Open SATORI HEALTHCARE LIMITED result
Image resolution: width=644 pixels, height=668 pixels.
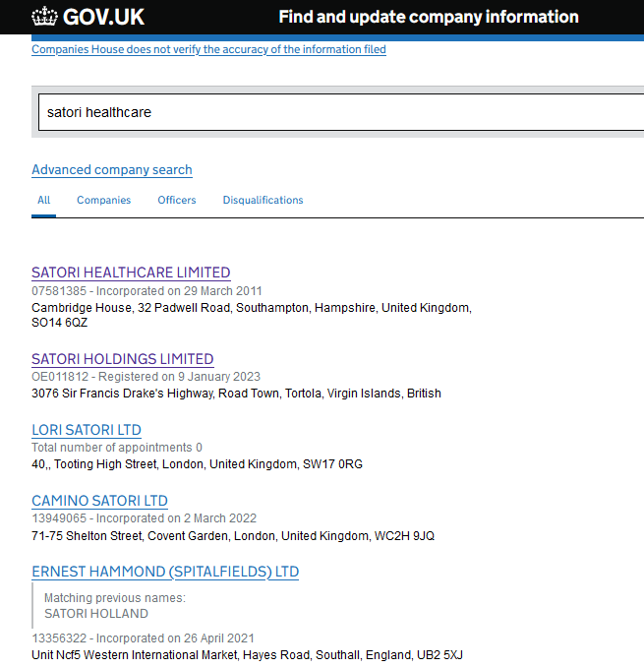coord(131,273)
